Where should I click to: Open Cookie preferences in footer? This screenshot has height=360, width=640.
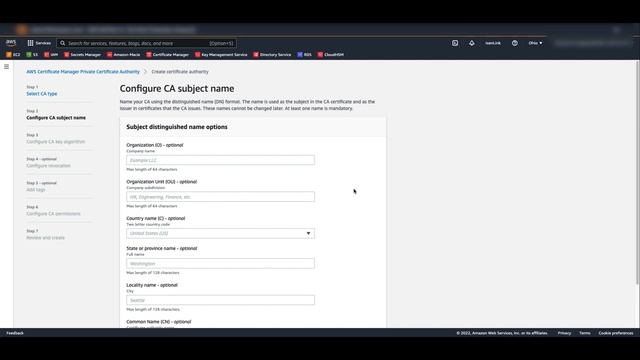pos(616,333)
